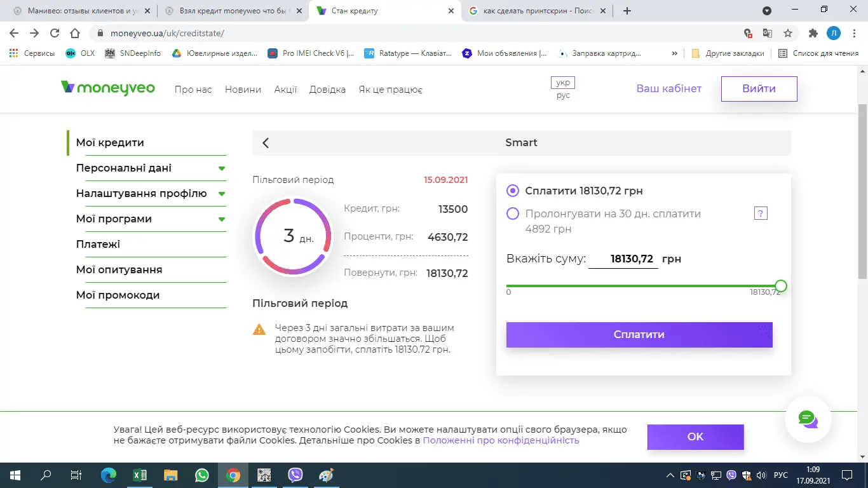Click the payment amount slider handle
This screenshot has height=488, width=868.
click(781, 286)
